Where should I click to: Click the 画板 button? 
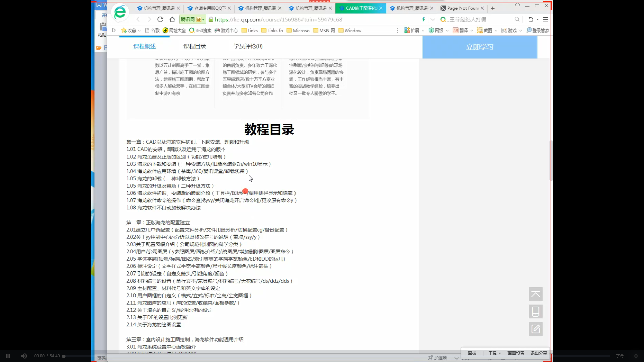point(472,353)
